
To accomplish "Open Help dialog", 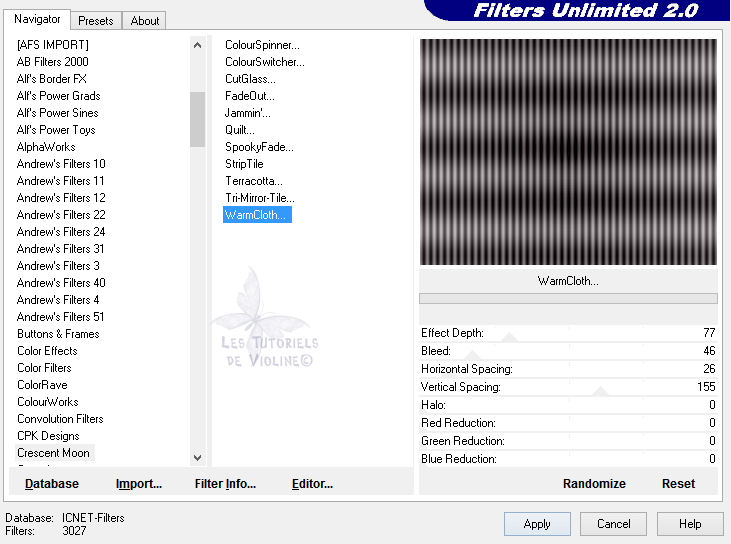I will [x=690, y=524].
